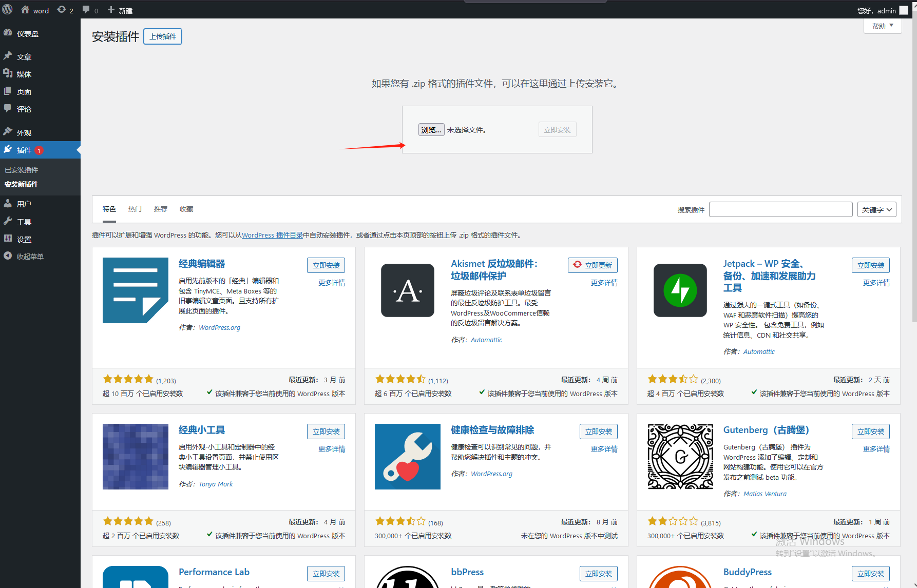Click the 工具 wrench icon
Image resolution: width=917 pixels, height=588 pixels.
(x=8, y=221)
